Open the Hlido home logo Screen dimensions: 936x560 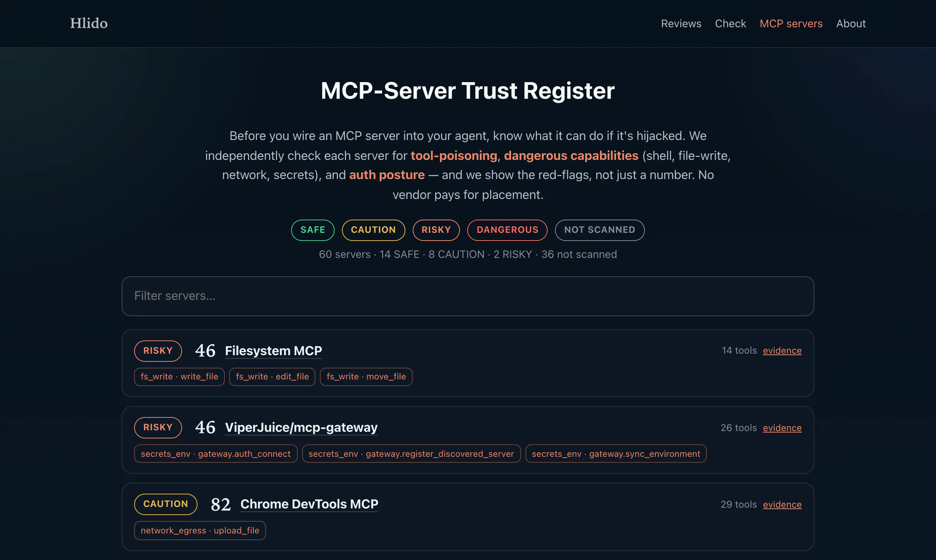[89, 24]
